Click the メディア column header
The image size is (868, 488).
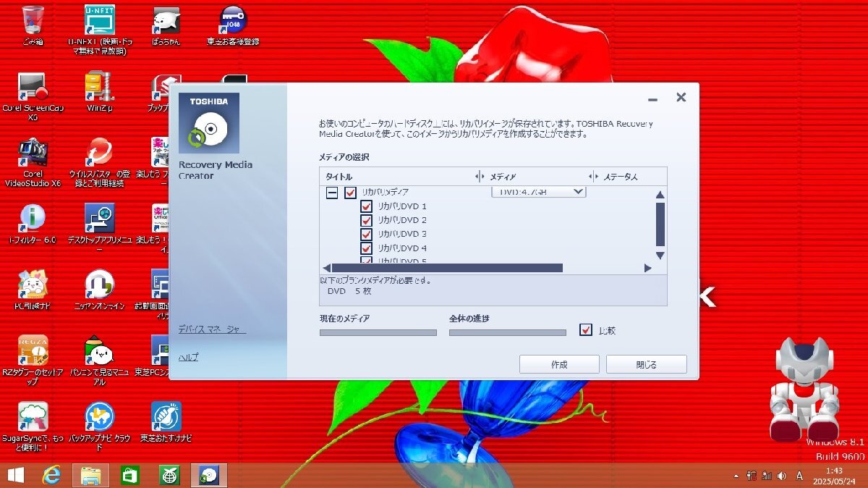tap(503, 177)
